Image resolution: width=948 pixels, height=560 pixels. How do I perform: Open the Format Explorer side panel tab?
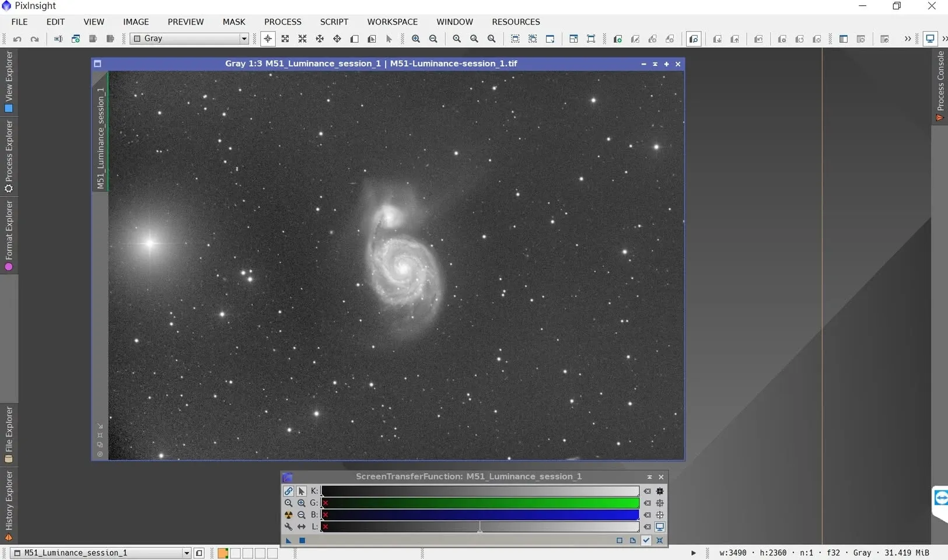[x=9, y=236]
